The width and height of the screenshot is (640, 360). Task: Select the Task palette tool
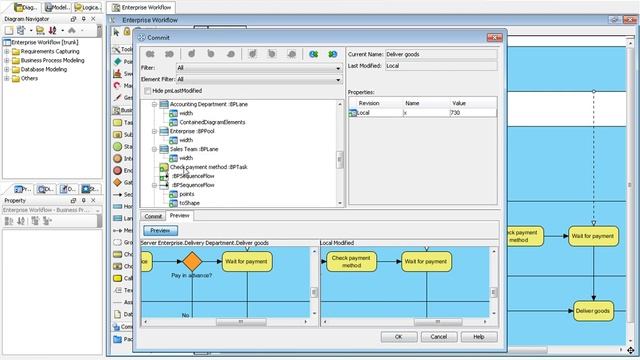tap(118, 122)
